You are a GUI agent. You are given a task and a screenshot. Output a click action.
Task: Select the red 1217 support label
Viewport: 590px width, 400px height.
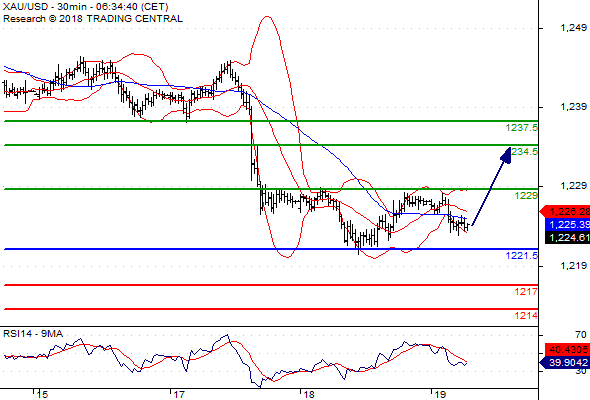526,292
